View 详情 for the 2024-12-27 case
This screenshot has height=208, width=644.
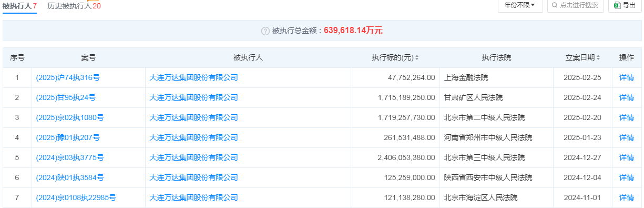pos(627,157)
